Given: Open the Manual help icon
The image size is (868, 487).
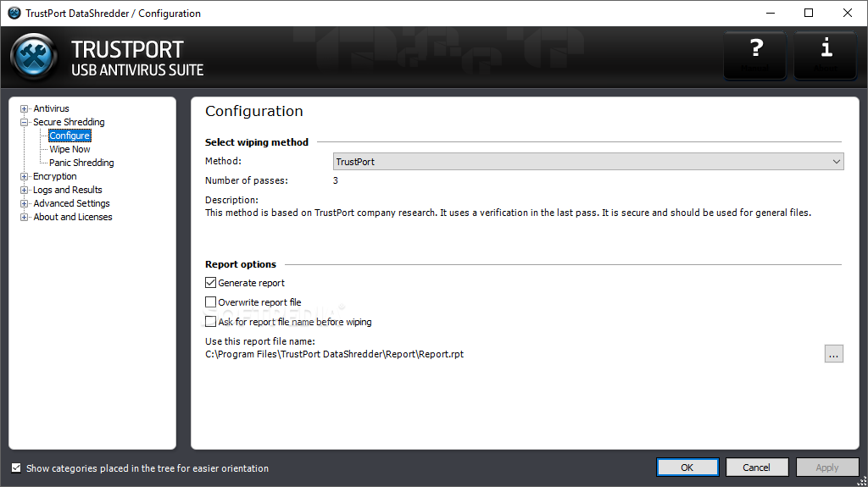Looking at the screenshot, I should (755, 55).
